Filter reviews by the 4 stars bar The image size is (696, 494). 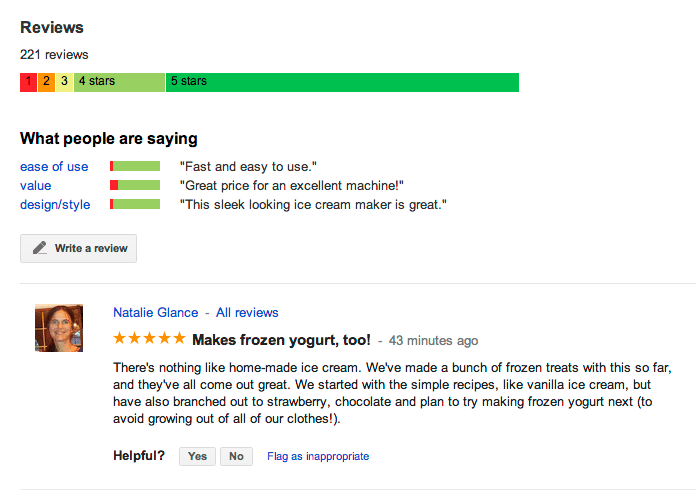coord(119,83)
